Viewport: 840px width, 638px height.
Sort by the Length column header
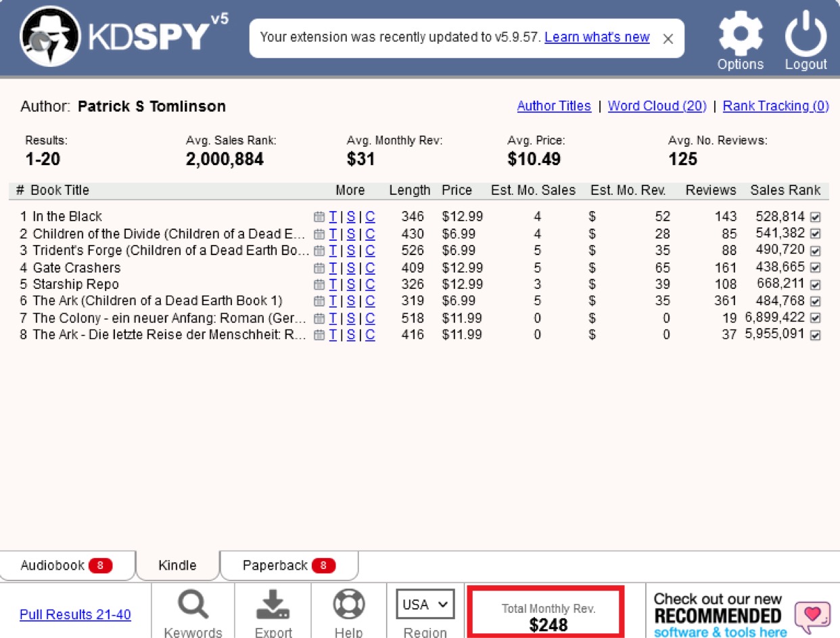click(x=410, y=191)
